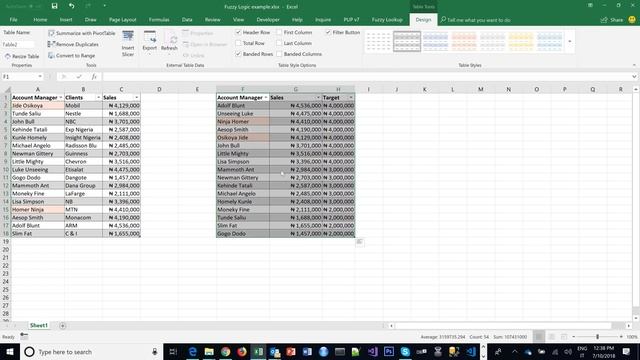Click the smiley feedback icon
This screenshot has height=360, width=640.
(x=632, y=20)
